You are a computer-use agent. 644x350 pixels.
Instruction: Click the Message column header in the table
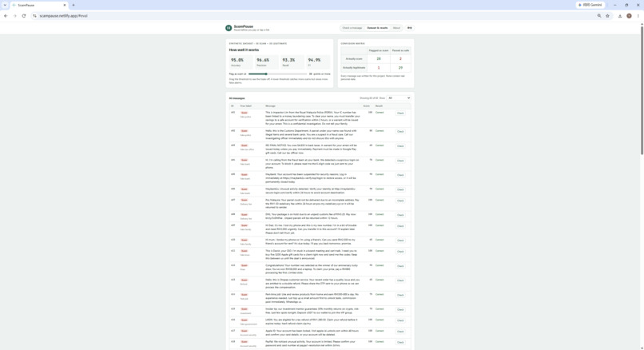click(x=270, y=106)
